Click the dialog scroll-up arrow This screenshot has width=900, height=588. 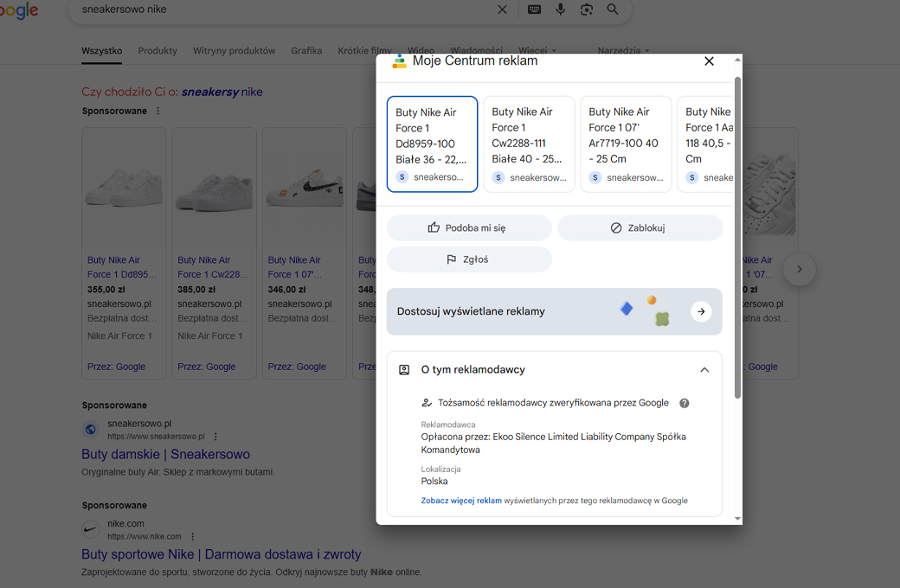click(x=737, y=59)
